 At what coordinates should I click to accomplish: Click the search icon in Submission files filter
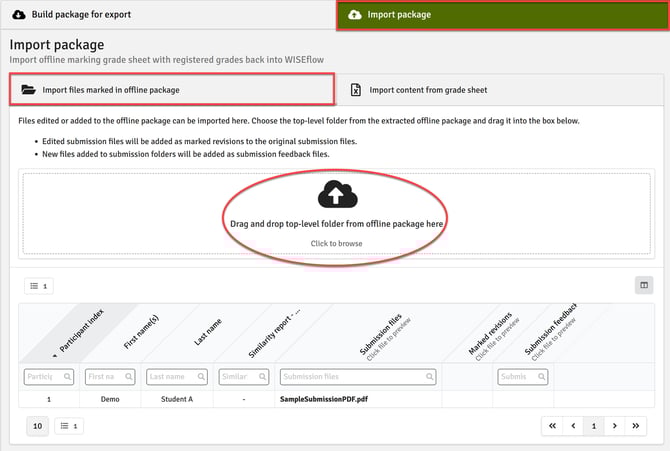tap(427, 377)
